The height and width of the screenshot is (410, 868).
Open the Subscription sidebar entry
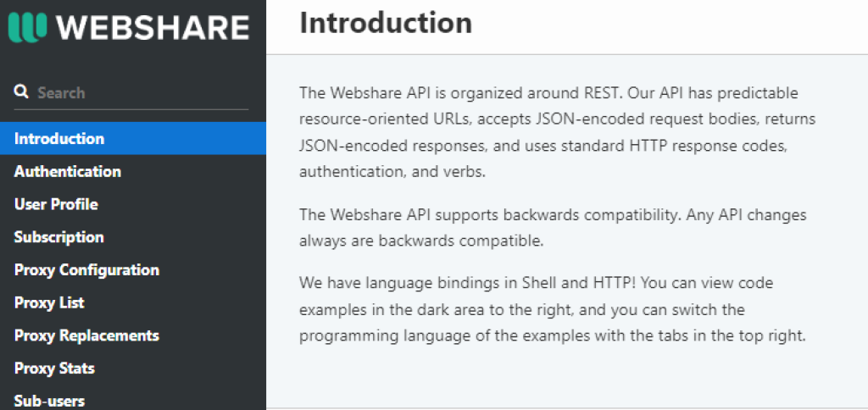pyautogui.click(x=59, y=238)
